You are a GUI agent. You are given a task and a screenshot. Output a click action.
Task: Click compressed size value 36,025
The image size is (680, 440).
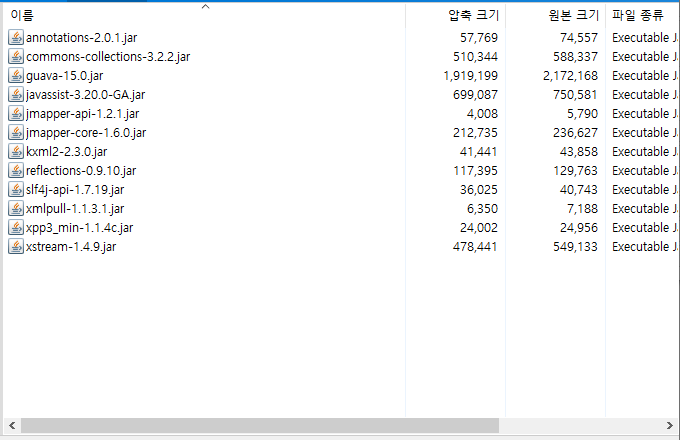(x=479, y=190)
